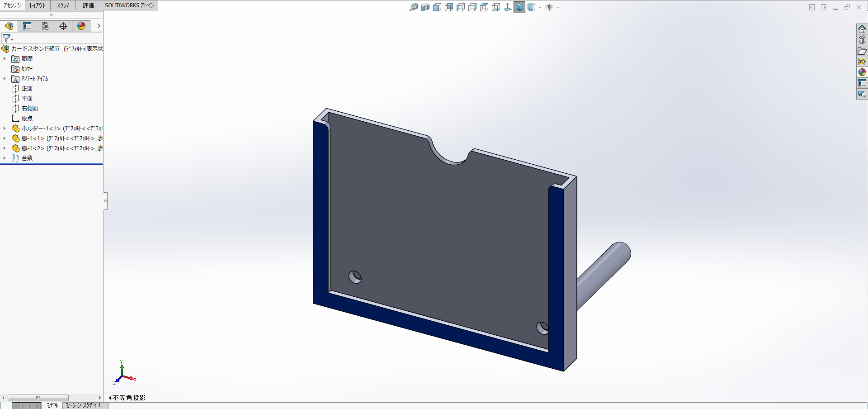The width and height of the screenshot is (868, 409).
Task: Open the File Explorer folder in task pane
Action: click(862, 51)
